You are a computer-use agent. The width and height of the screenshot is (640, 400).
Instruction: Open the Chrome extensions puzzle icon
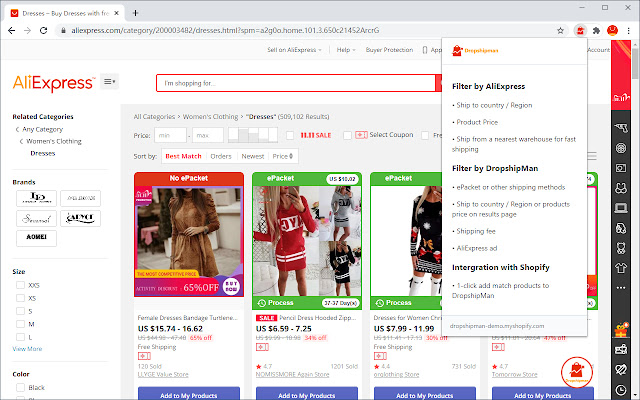tap(598, 31)
